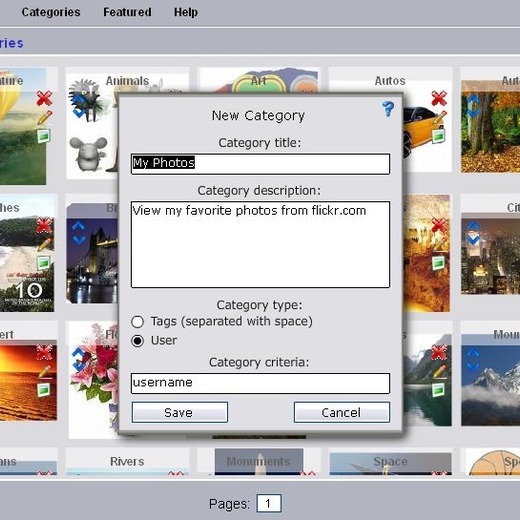
Task: Open the Rivers category card
Action: [127, 462]
